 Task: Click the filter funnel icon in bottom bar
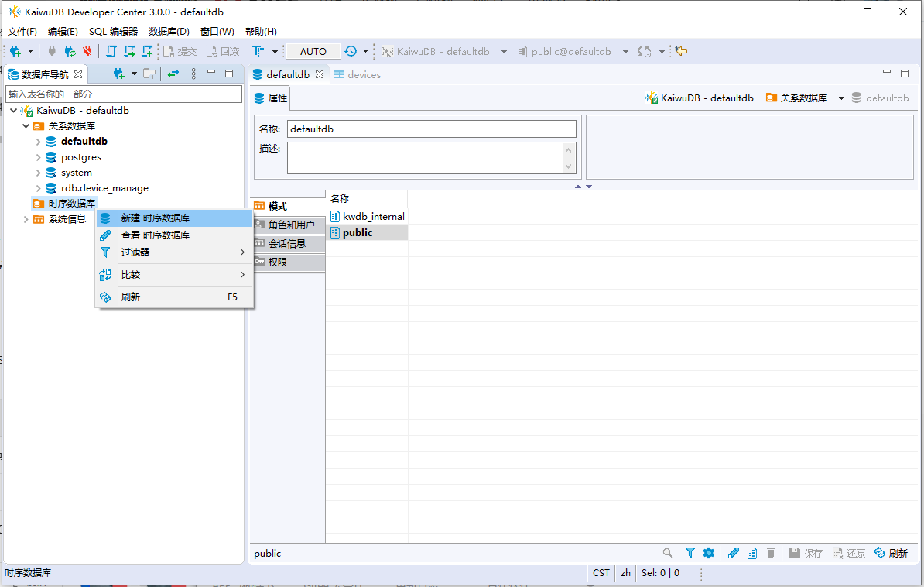click(690, 553)
